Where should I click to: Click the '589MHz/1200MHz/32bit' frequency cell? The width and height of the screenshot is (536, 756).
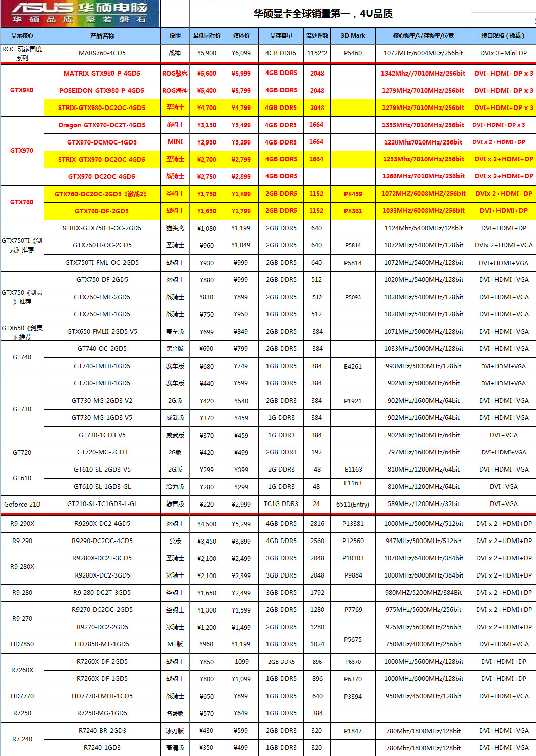tap(423, 504)
